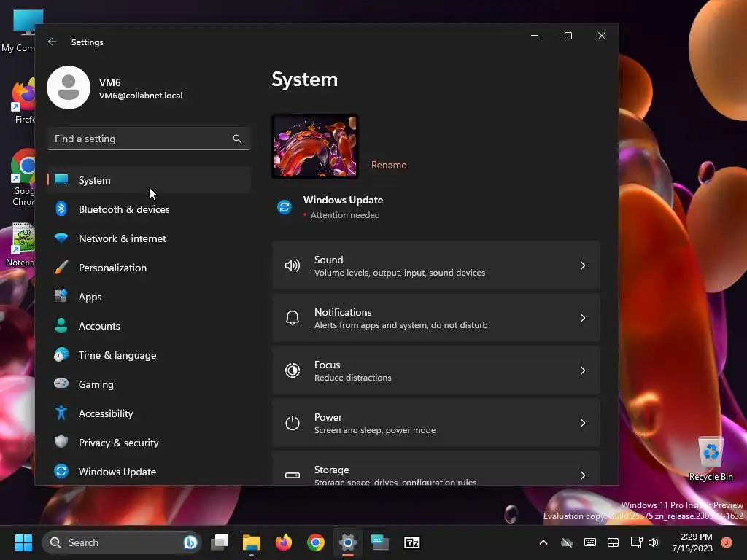The height and width of the screenshot is (560, 747).
Task: Click the touch keyboard tray icon
Action: click(x=589, y=542)
